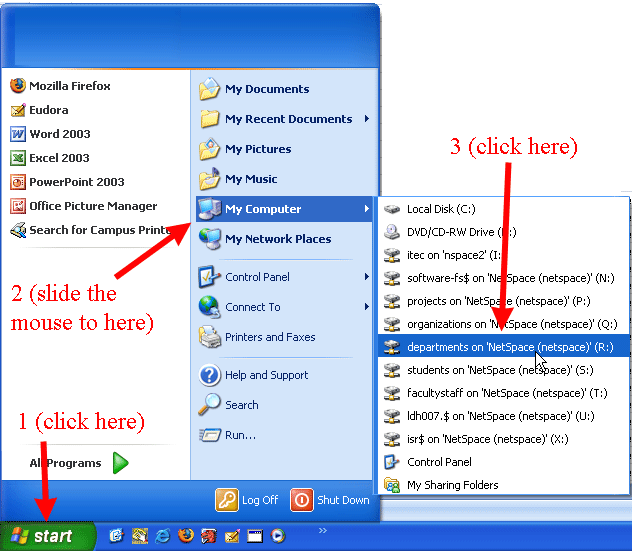
Task: Open facultystaff on NetSpace (T:) drive
Action: point(504,393)
